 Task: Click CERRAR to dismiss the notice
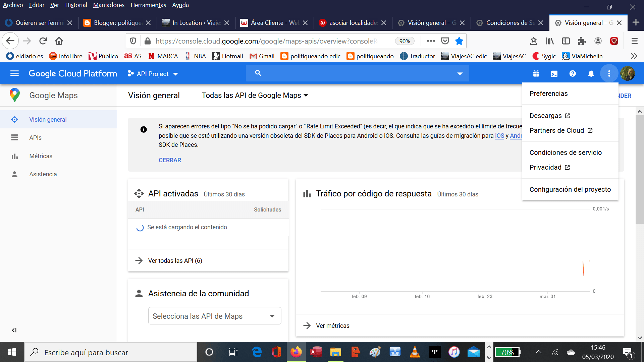click(x=170, y=160)
